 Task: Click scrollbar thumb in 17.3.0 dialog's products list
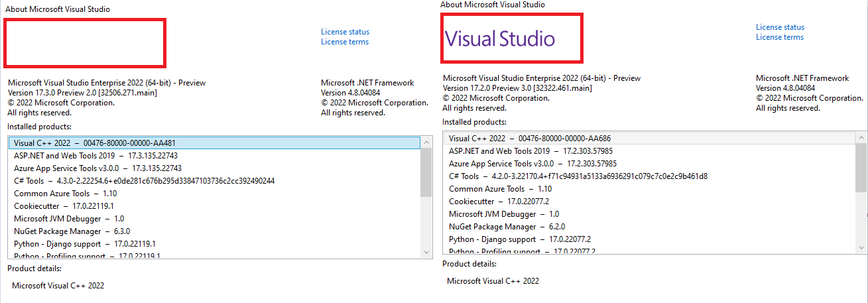[426, 172]
